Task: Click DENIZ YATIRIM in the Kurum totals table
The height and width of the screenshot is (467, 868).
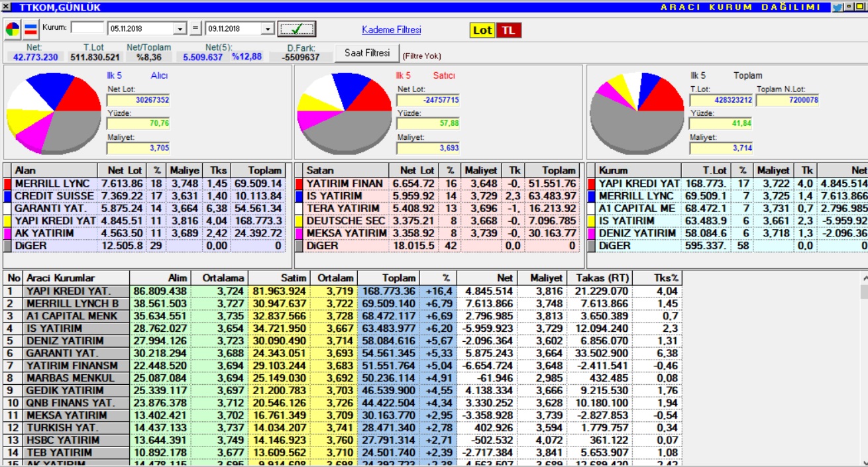Action: (639, 233)
